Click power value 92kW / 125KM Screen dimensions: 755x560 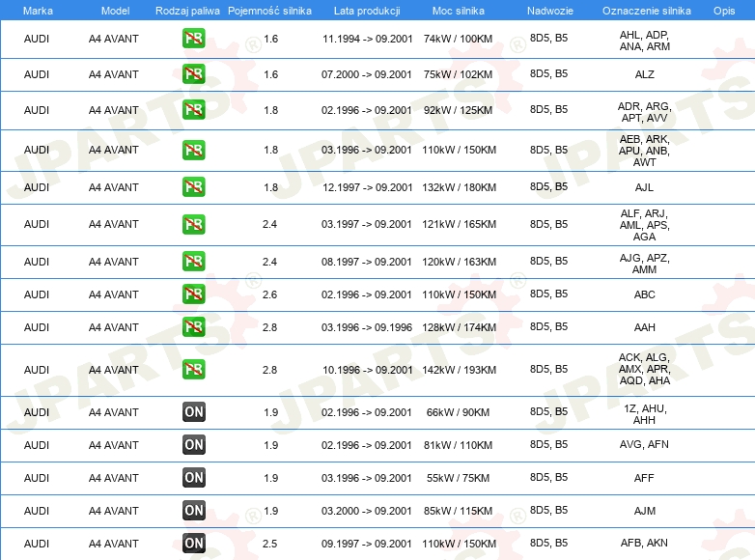pyautogui.click(x=458, y=110)
